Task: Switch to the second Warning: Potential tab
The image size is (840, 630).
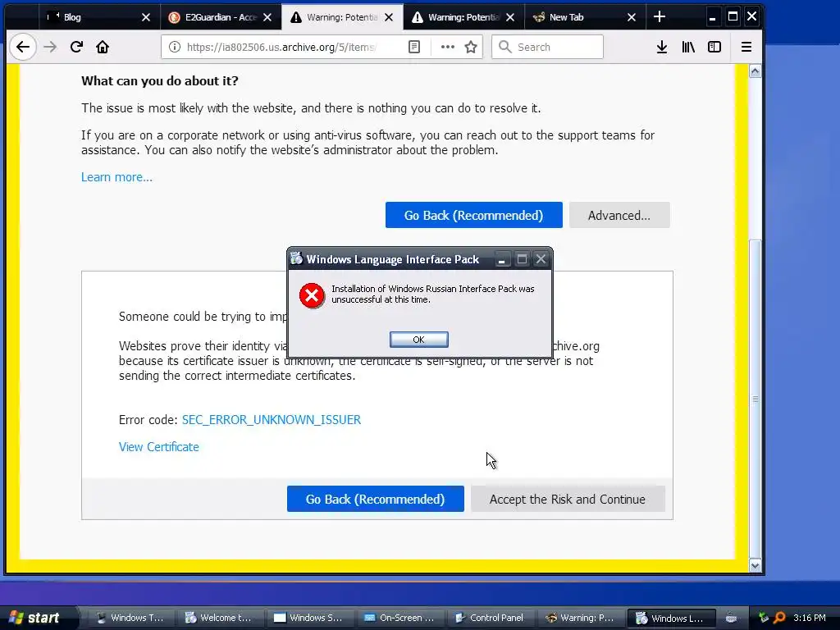Action: (463, 17)
